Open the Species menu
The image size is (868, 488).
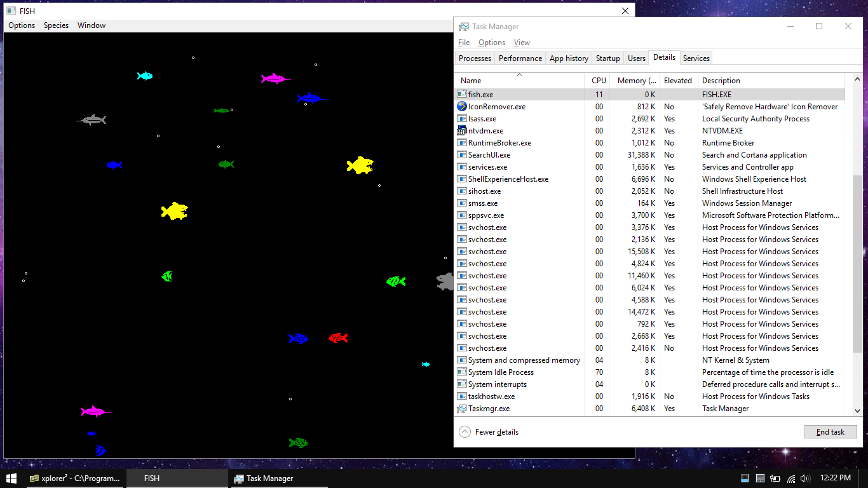(x=56, y=25)
